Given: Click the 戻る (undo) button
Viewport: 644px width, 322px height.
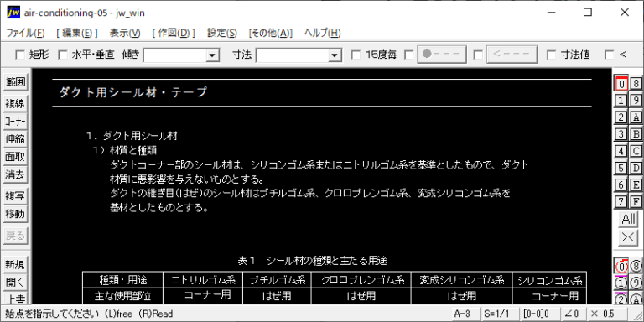Looking at the screenshot, I should tap(15, 236).
